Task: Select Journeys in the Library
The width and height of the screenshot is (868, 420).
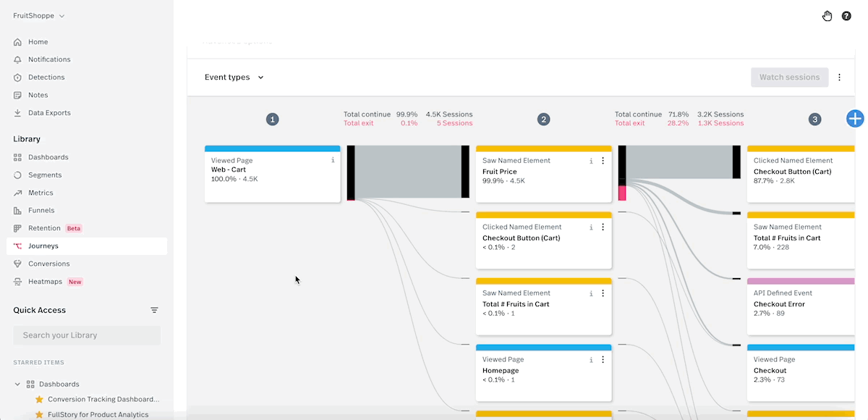Action: coord(87,246)
